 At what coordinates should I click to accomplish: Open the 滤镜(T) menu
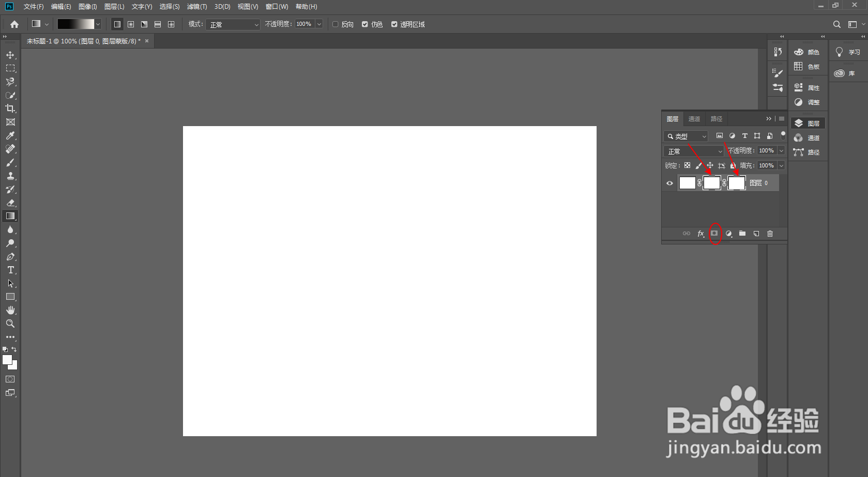coord(197,7)
